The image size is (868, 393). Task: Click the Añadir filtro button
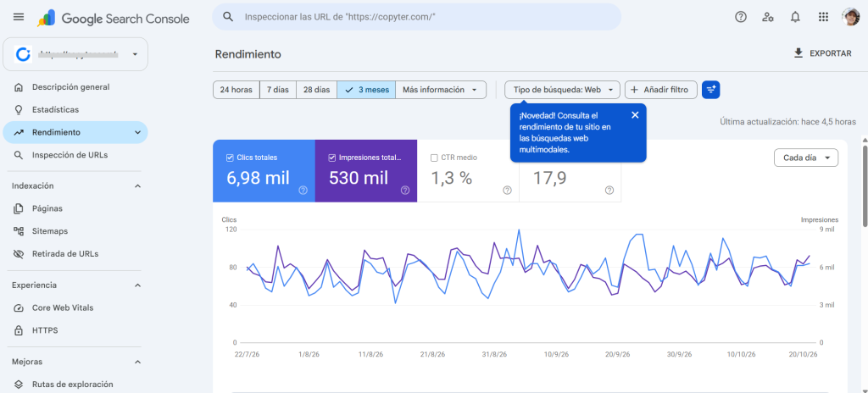661,90
